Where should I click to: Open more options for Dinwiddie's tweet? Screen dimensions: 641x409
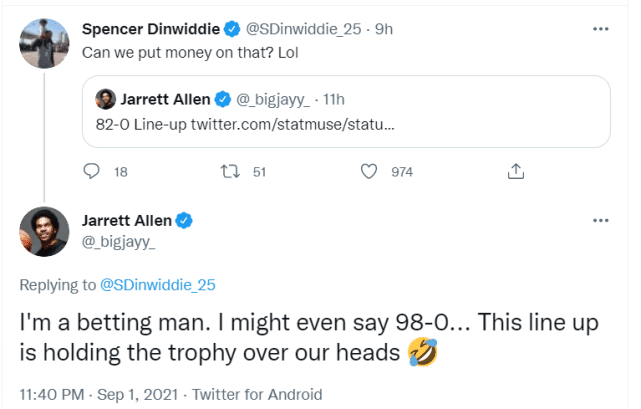click(600, 28)
